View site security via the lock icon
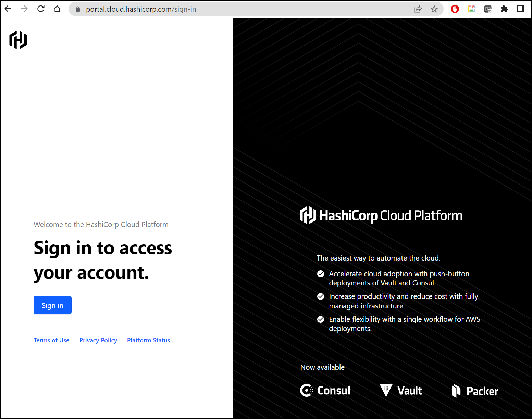This screenshot has height=419, width=532. [78, 9]
